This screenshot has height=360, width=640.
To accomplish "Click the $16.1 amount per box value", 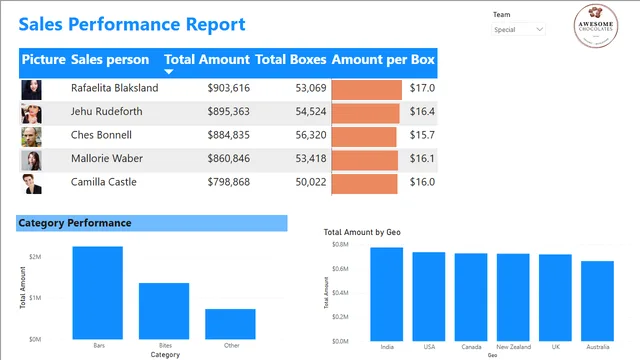I will click(422, 158).
